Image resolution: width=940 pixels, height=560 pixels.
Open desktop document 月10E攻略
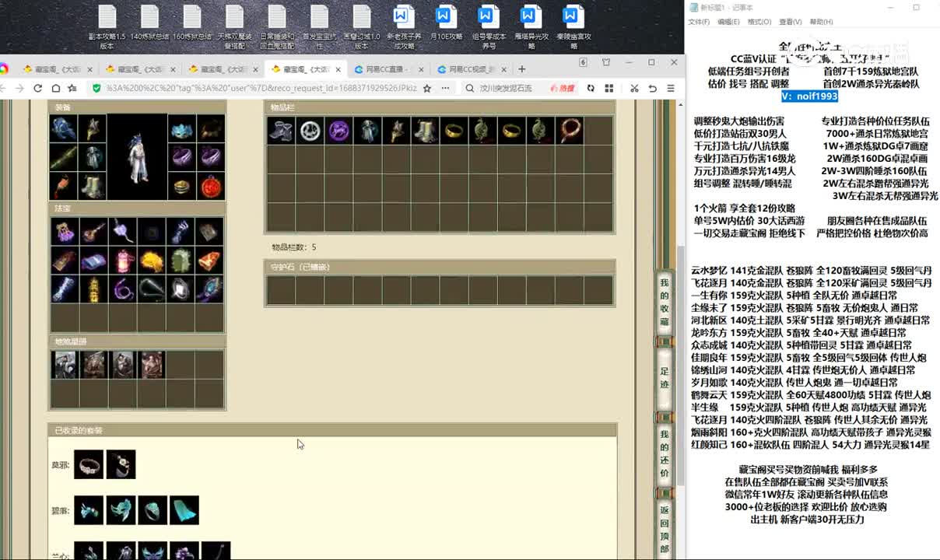pyautogui.click(x=446, y=23)
